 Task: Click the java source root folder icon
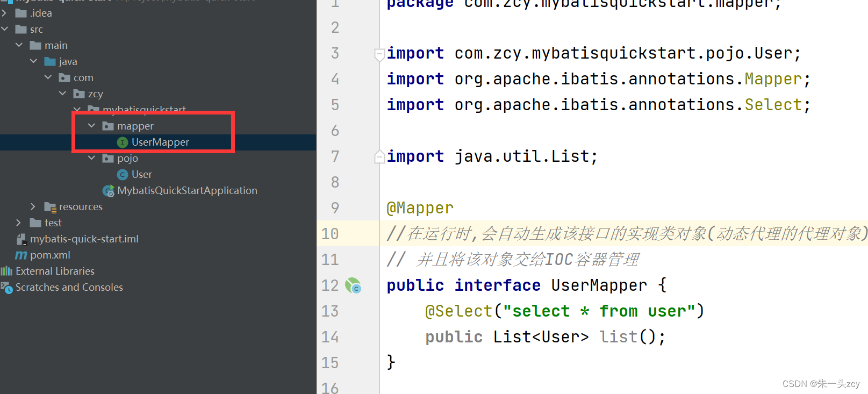point(50,61)
